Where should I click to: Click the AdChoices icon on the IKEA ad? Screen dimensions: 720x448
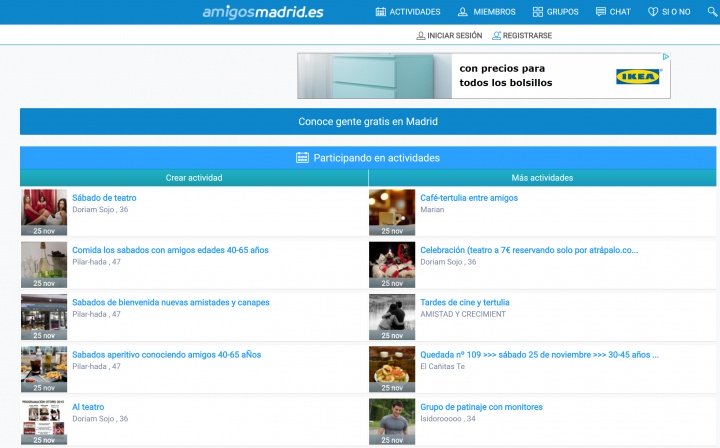point(666,57)
